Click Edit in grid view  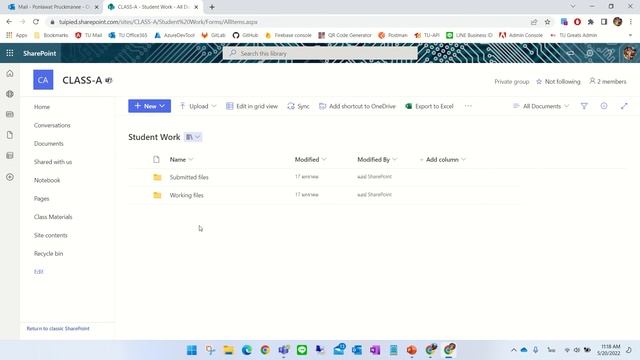pos(252,106)
